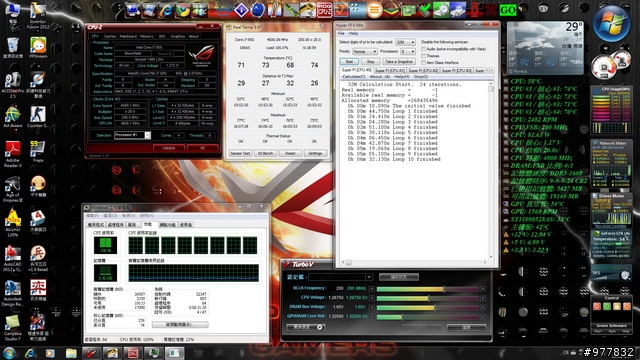
Task: Open the Counter-Strike desktop shortcut
Action: click(x=38, y=117)
